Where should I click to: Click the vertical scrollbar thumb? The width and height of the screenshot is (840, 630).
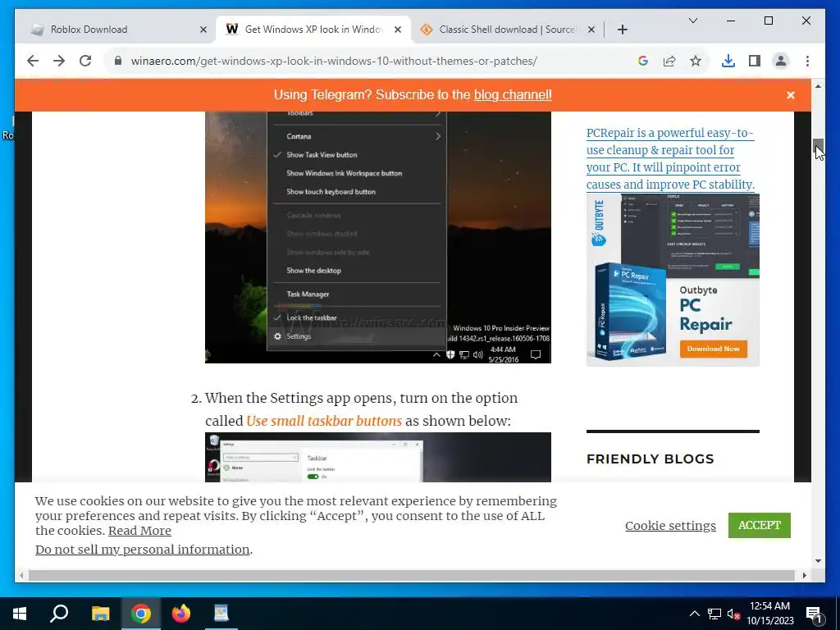click(818, 145)
